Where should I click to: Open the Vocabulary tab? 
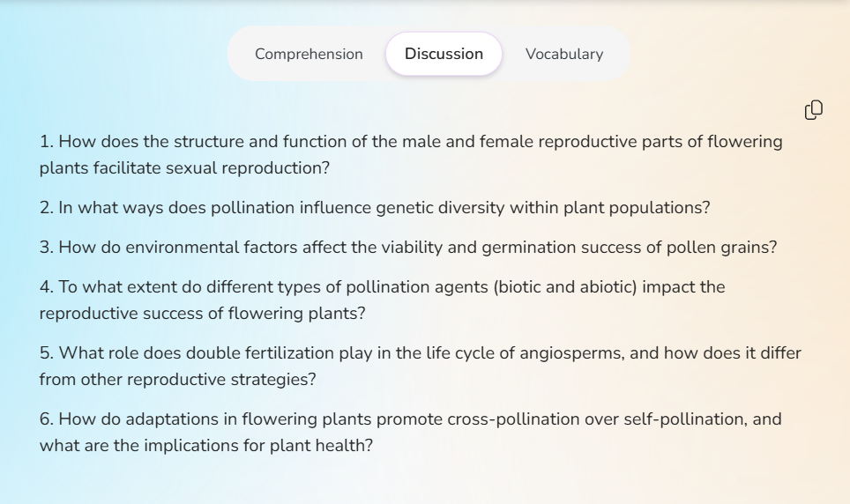point(563,54)
